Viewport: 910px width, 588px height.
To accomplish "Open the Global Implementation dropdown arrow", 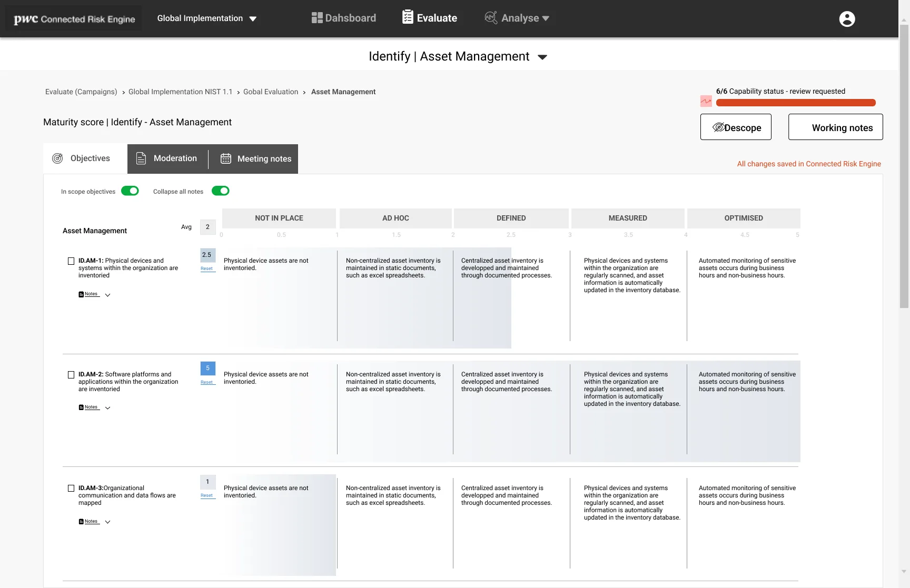I will point(253,19).
